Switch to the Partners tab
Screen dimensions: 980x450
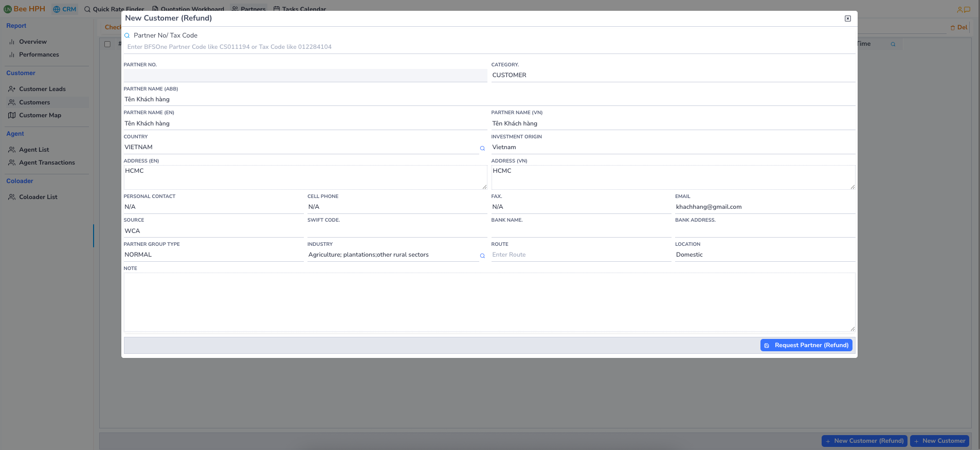point(249,9)
